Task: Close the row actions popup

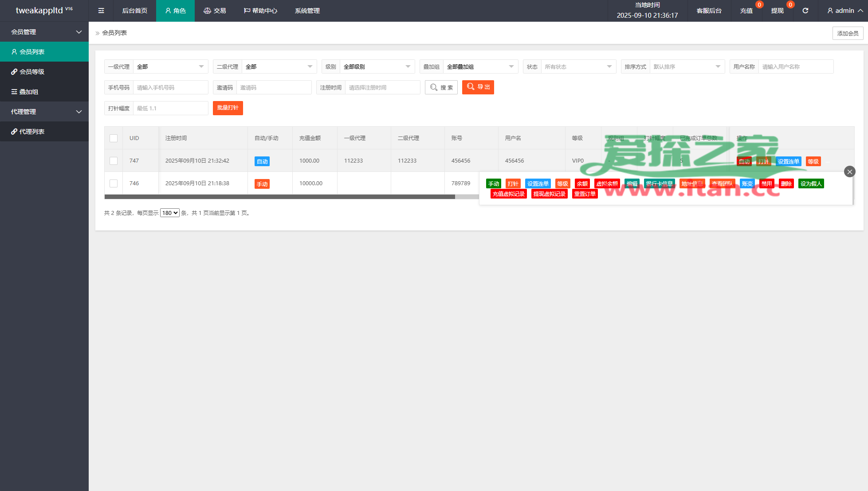Action: click(849, 171)
